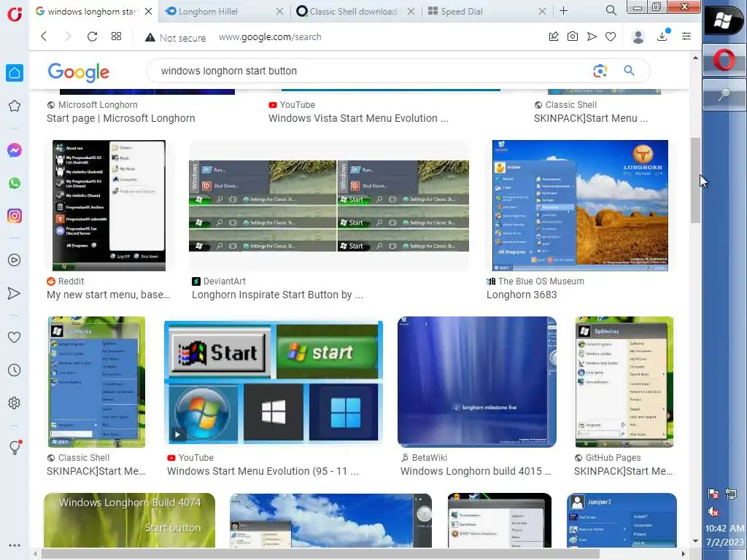This screenshot has width=747, height=560.
Task: Open the longhorn milestone five thumbnail
Action: (477, 382)
